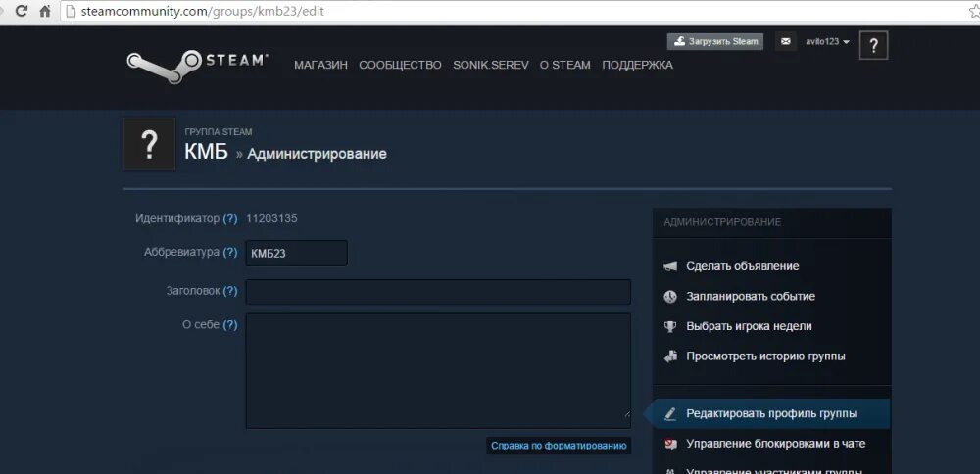Click the Steam logo

pyautogui.click(x=198, y=66)
